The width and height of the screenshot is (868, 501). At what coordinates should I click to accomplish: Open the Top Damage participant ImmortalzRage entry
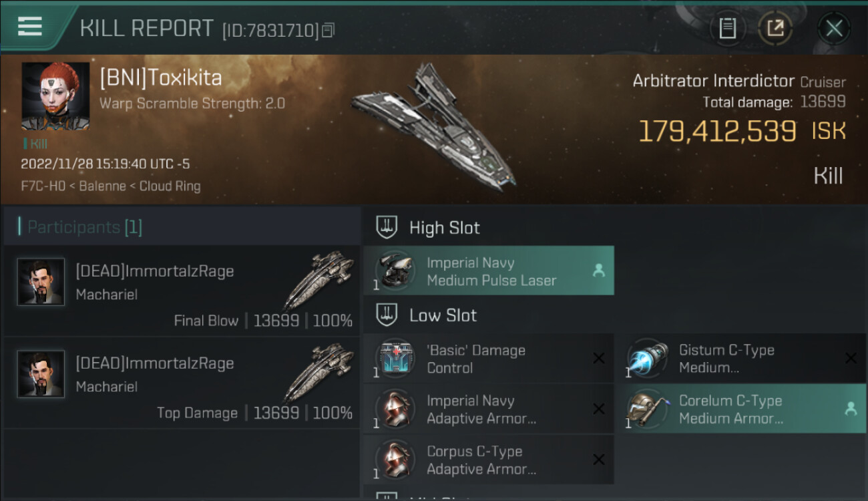[x=182, y=383]
